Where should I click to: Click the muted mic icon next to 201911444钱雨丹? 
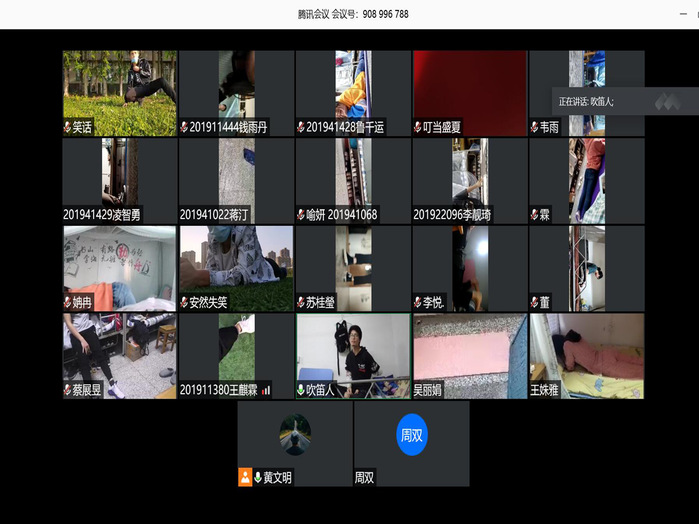[185, 128]
